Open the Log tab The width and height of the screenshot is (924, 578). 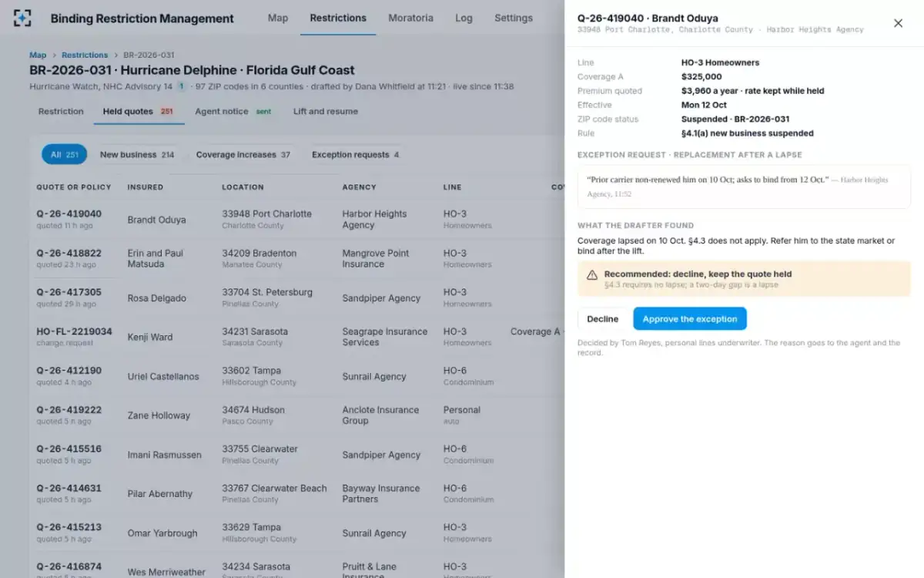point(464,18)
